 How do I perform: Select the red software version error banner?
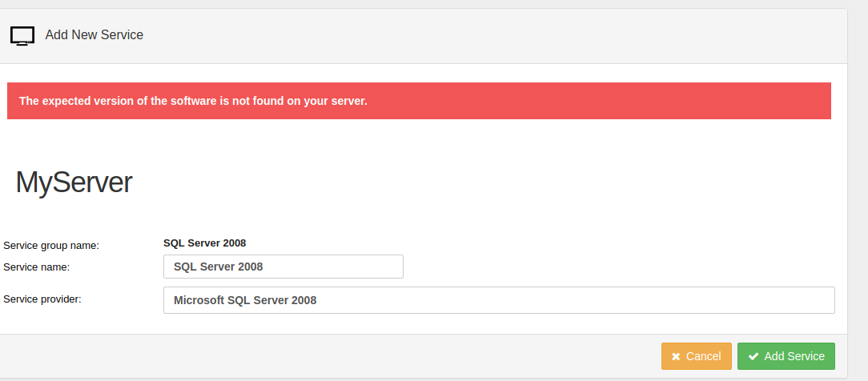pyautogui.click(x=419, y=101)
